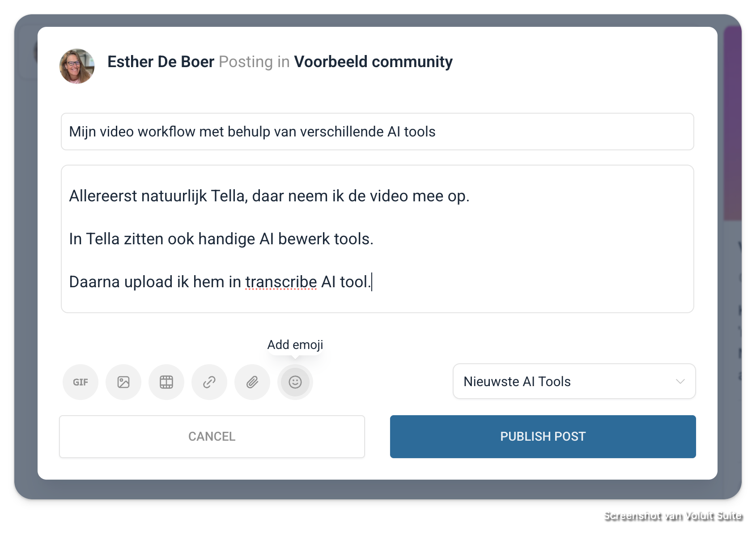Insert a video using the film icon
This screenshot has width=756, height=536.
point(166,382)
